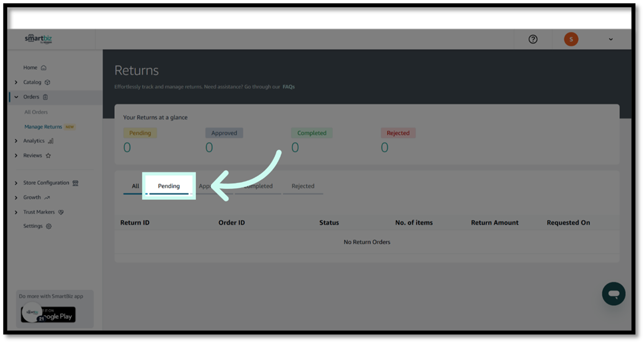Switch to the Rejected returns tab
This screenshot has width=644, height=343.
pyautogui.click(x=303, y=186)
